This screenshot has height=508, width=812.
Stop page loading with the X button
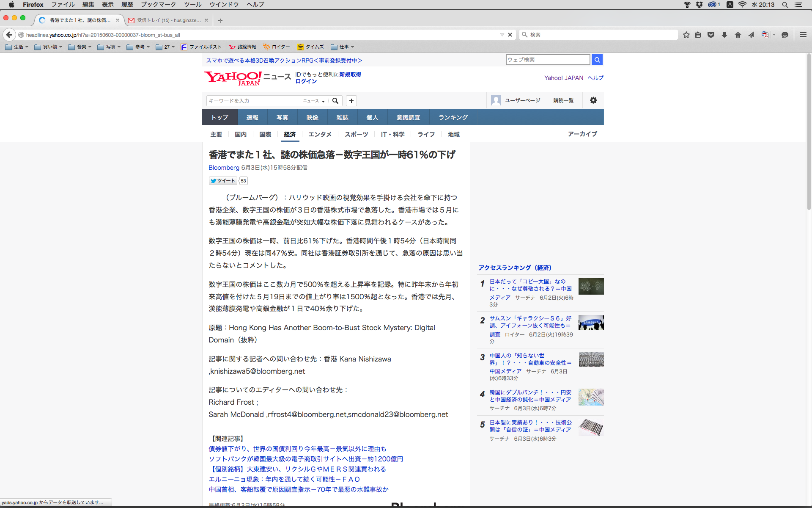[510, 35]
